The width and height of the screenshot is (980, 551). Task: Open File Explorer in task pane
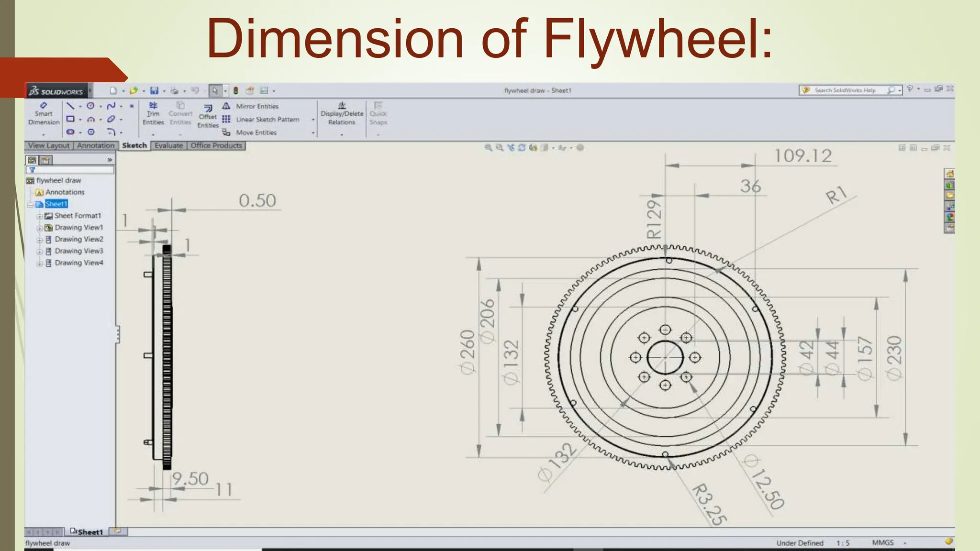point(950,196)
